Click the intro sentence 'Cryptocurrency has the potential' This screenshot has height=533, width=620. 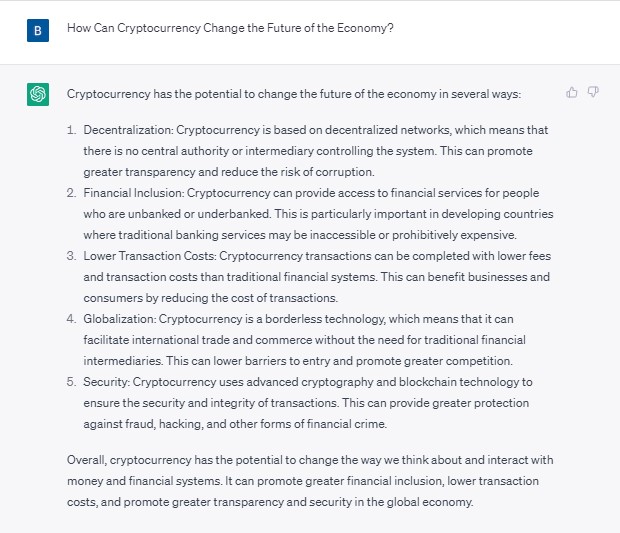coord(294,94)
